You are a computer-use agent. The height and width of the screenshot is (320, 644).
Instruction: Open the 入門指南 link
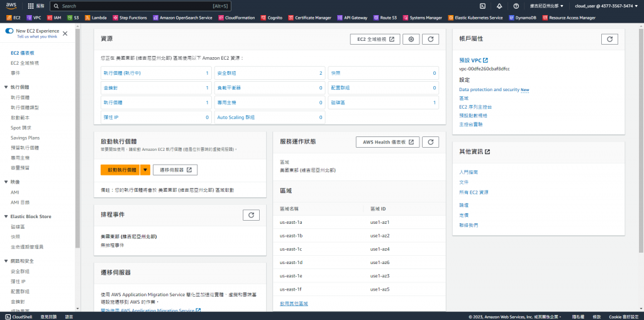click(x=468, y=172)
